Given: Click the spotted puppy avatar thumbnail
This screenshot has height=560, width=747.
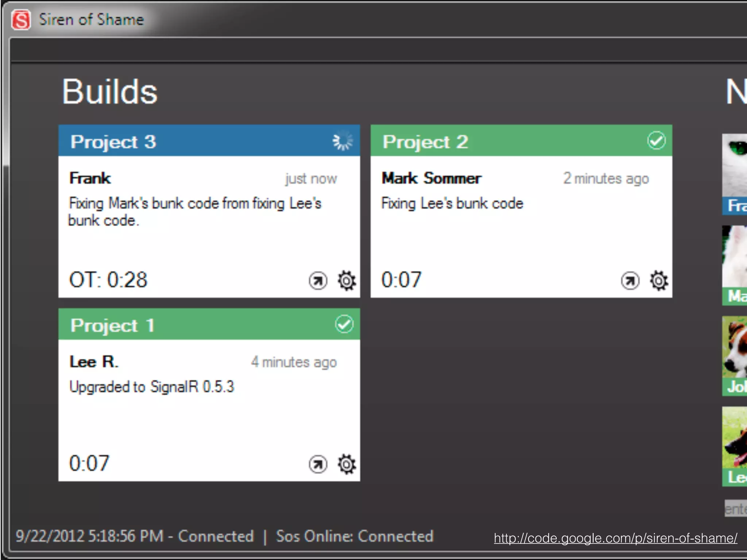Looking at the screenshot, I should (x=735, y=347).
